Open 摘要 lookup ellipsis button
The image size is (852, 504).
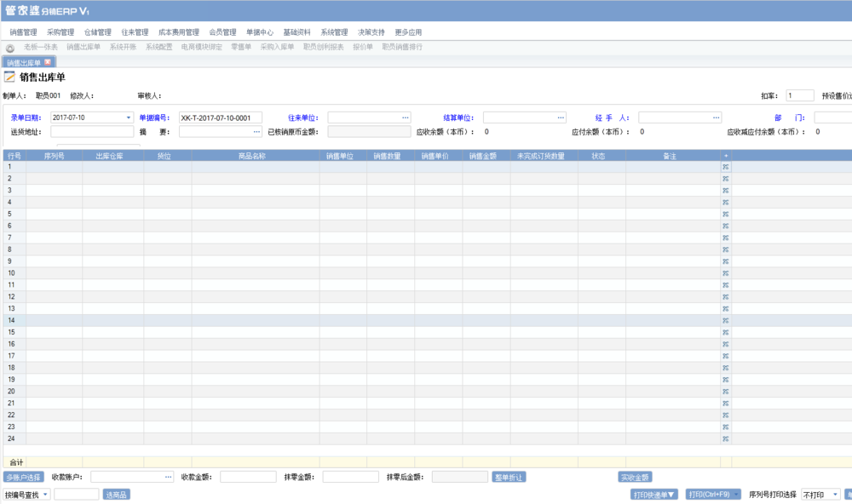[x=256, y=131]
